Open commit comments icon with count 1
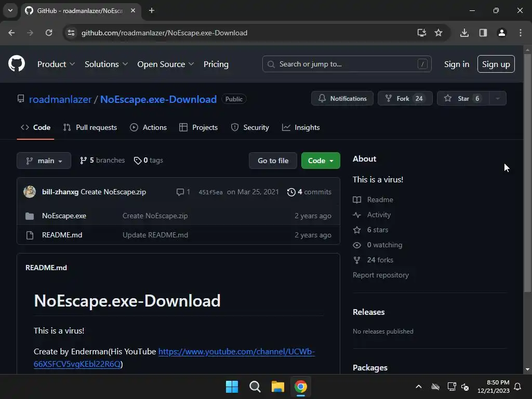This screenshot has width=532, height=399. pyautogui.click(x=183, y=192)
